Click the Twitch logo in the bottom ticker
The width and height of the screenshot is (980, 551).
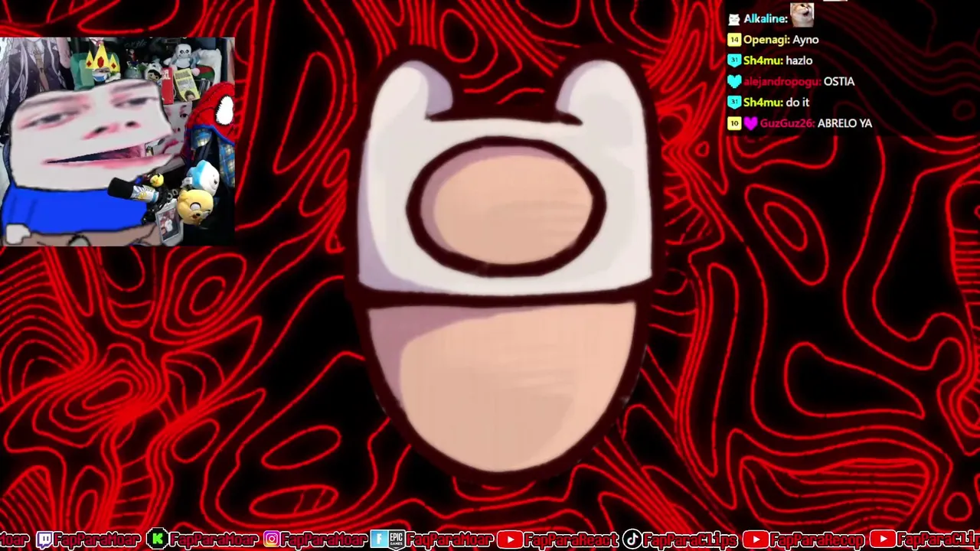click(x=44, y=540)
